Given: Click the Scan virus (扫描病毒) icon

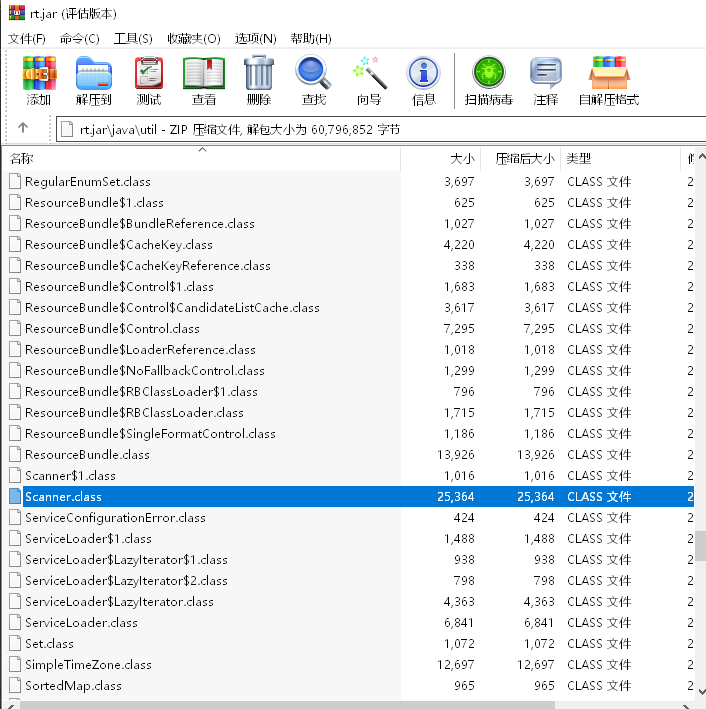Looking at the screenshot, I should [x=488, y=72].
